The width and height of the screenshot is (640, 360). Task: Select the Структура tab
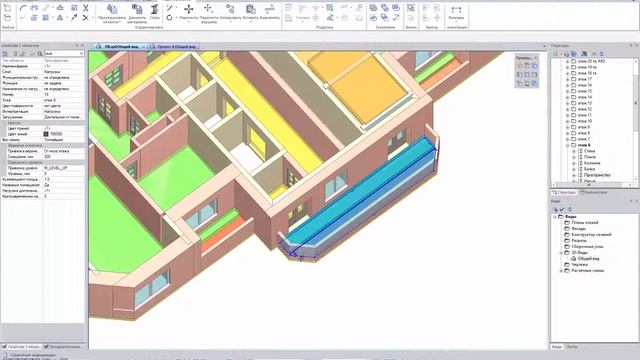tap(564, 192)
